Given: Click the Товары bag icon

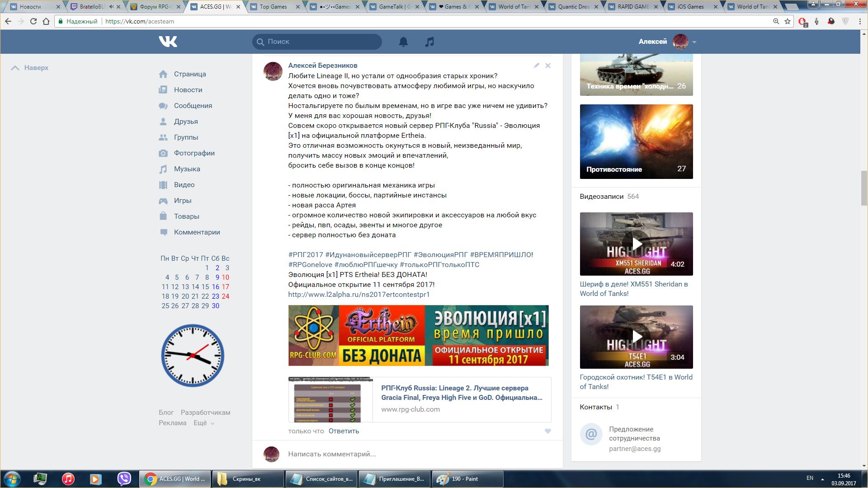Looking at the screenshot, I should pos(163,216).
